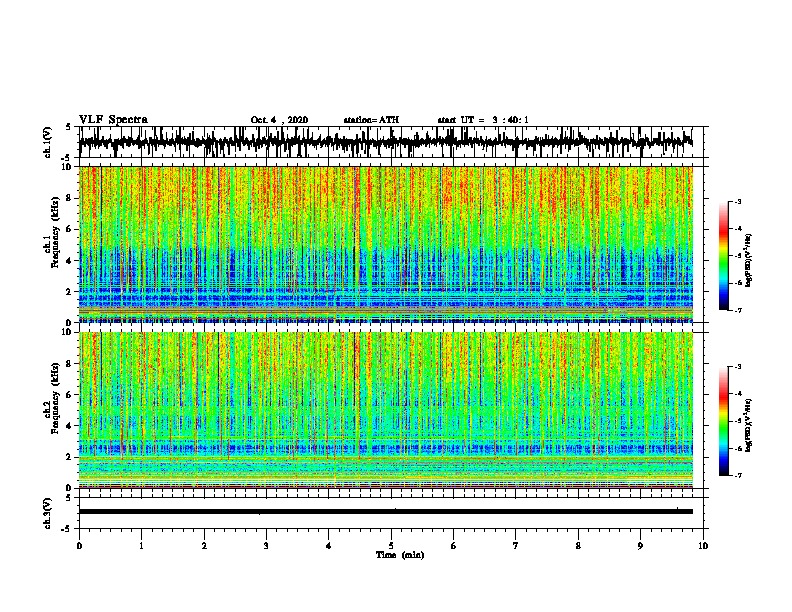Click the Time (min) axis label
Screen dimensions: 792x612
point(400,555)
